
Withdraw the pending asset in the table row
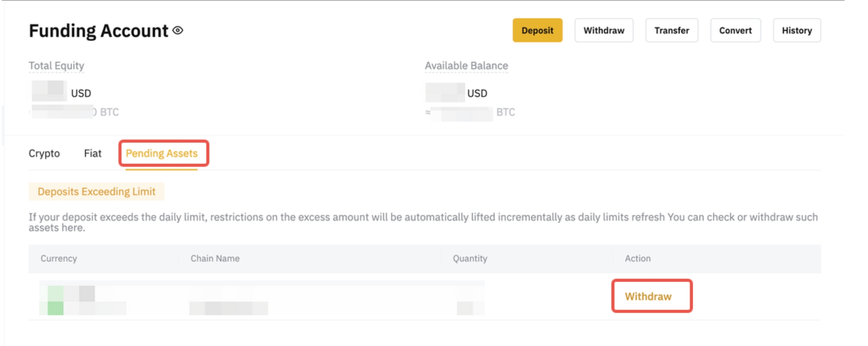click(648, 296)
